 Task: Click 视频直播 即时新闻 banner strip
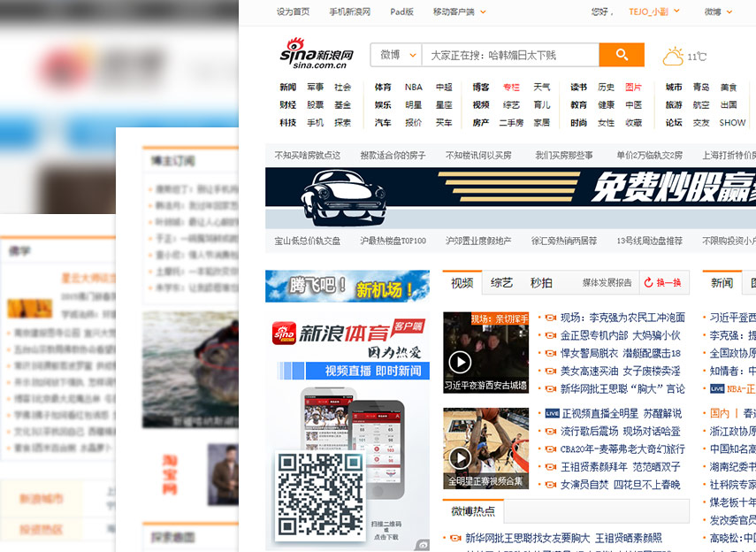click(354, 371)
